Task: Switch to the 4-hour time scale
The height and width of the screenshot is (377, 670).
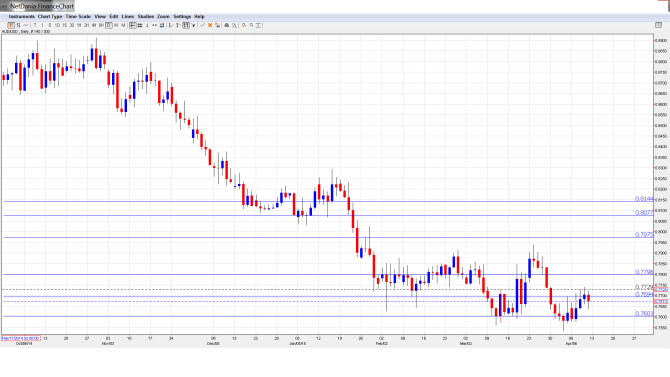Action: tap(94, 26)
